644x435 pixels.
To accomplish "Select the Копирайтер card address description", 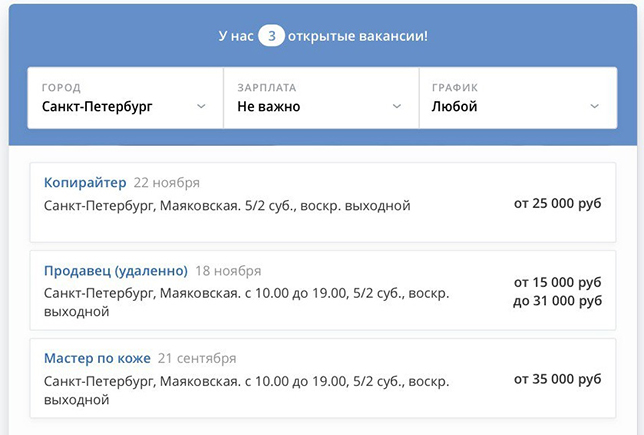I will point(227,205).
